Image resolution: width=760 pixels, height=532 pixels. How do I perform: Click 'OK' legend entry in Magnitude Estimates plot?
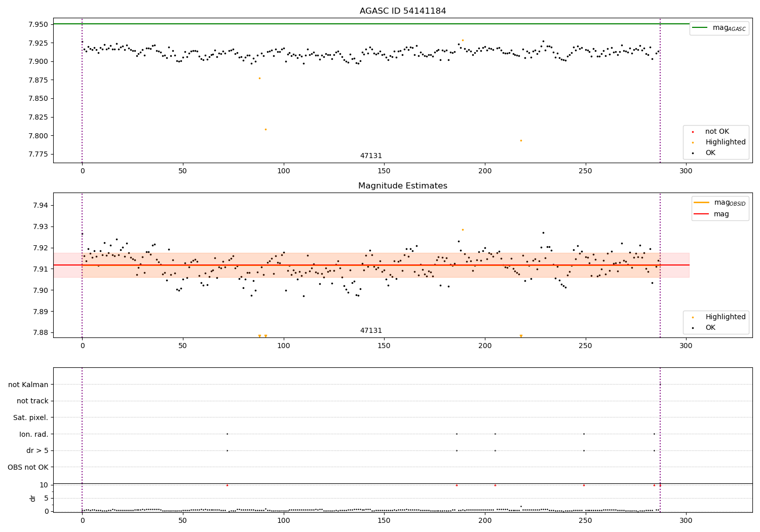click(710, 328)
